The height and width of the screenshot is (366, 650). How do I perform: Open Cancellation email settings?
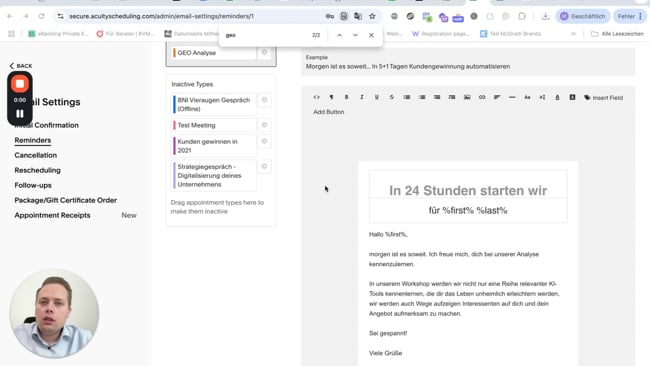(x=36, y=155)
